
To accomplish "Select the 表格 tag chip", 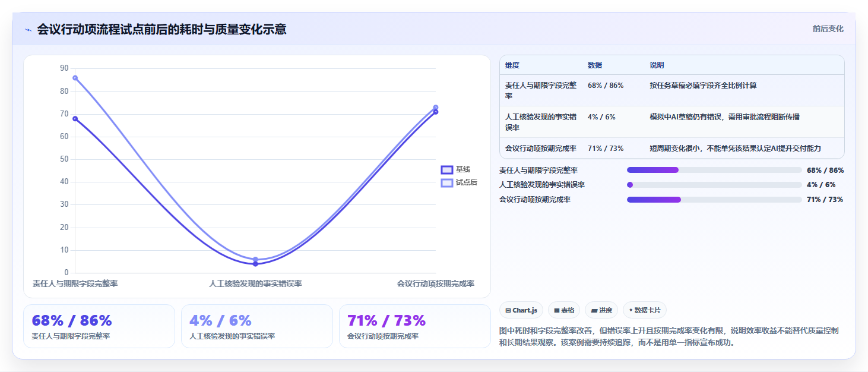I will [x=564, y=310].
